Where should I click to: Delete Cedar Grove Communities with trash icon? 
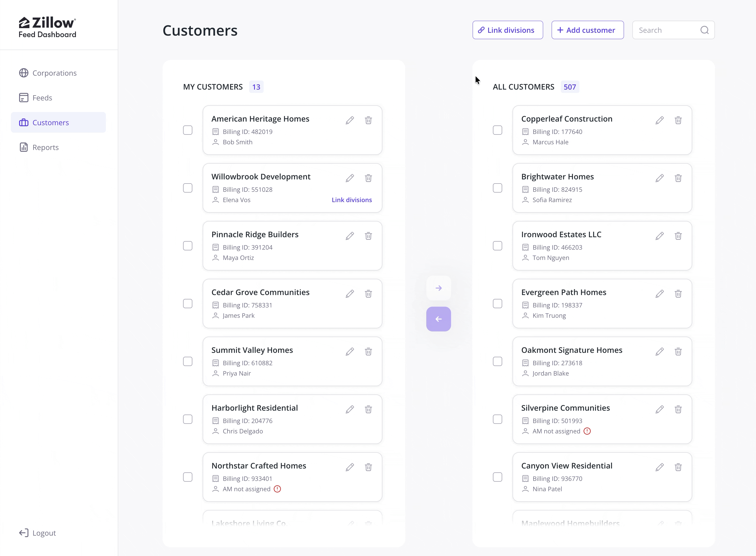[x=368, y=294]
